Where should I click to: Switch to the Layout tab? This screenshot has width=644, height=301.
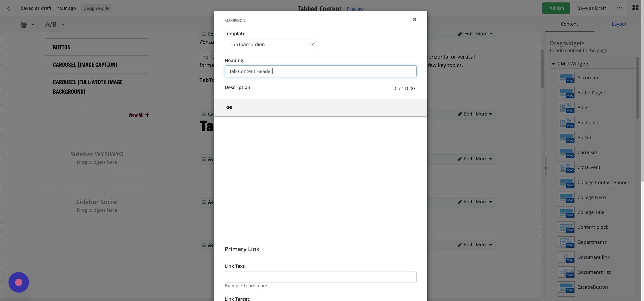pyautogui.click(x=619, y=24)
